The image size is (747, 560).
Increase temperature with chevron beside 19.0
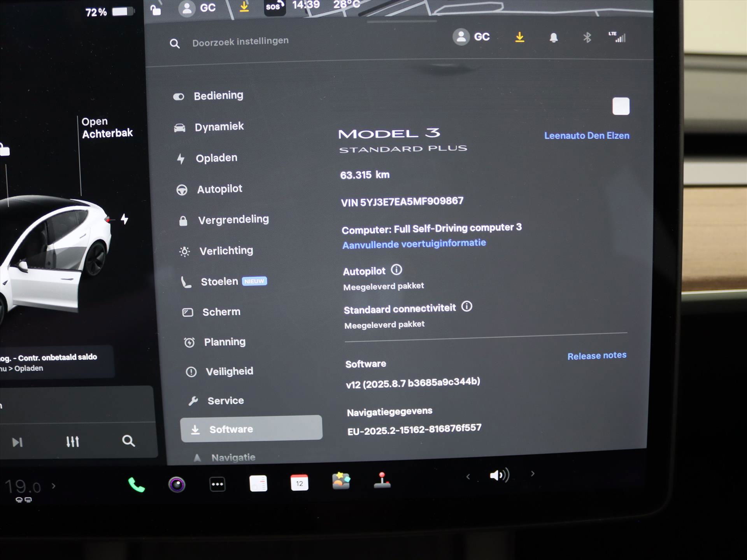[54, 486]
